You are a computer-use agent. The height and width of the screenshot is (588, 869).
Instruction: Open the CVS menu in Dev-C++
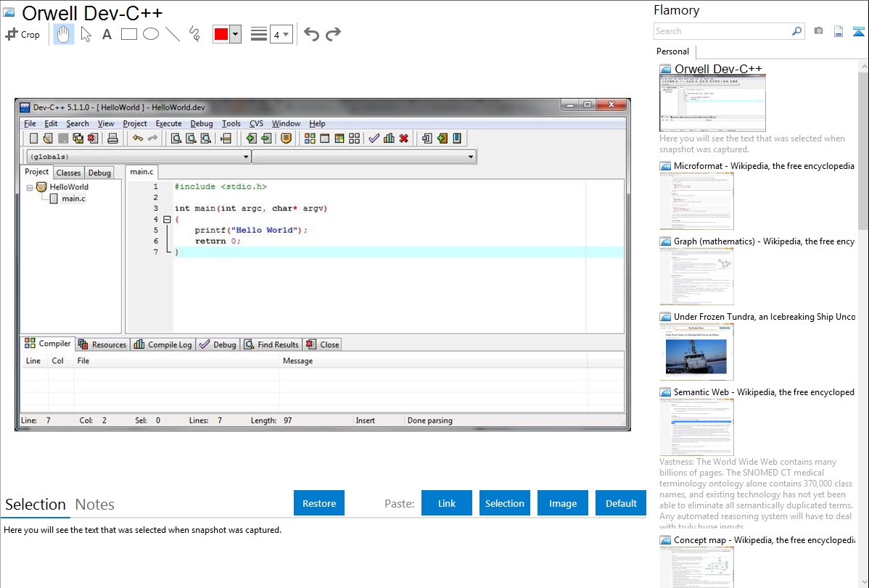click(256, 123)
